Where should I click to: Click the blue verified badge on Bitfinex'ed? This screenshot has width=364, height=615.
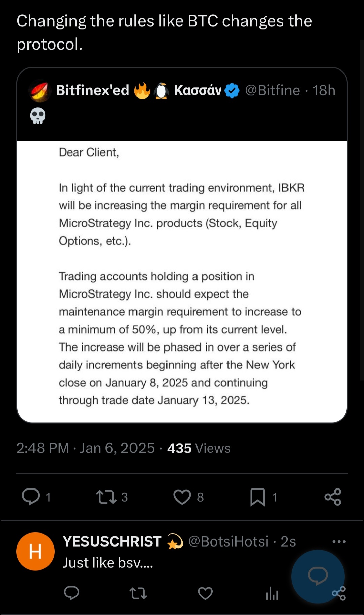(232, 91)
